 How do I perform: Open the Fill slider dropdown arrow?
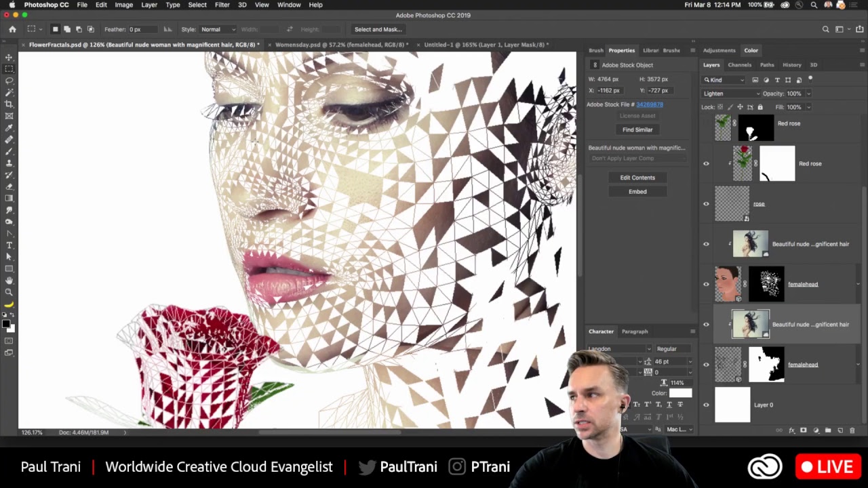(x=808, y=107)
